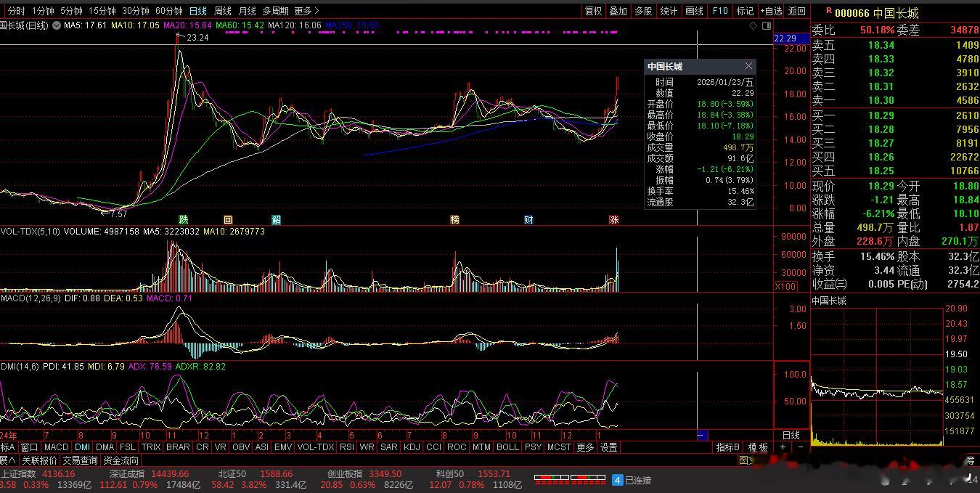Switch to the 60分钟 chart tab
The image size is (980, 493).
click(x=168, y=11)
